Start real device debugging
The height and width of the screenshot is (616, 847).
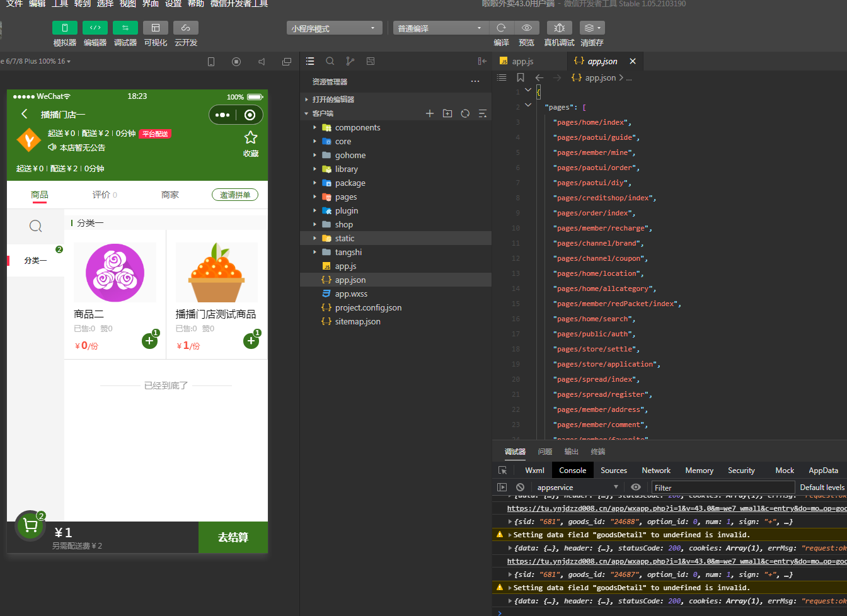[x=559, y=28]
